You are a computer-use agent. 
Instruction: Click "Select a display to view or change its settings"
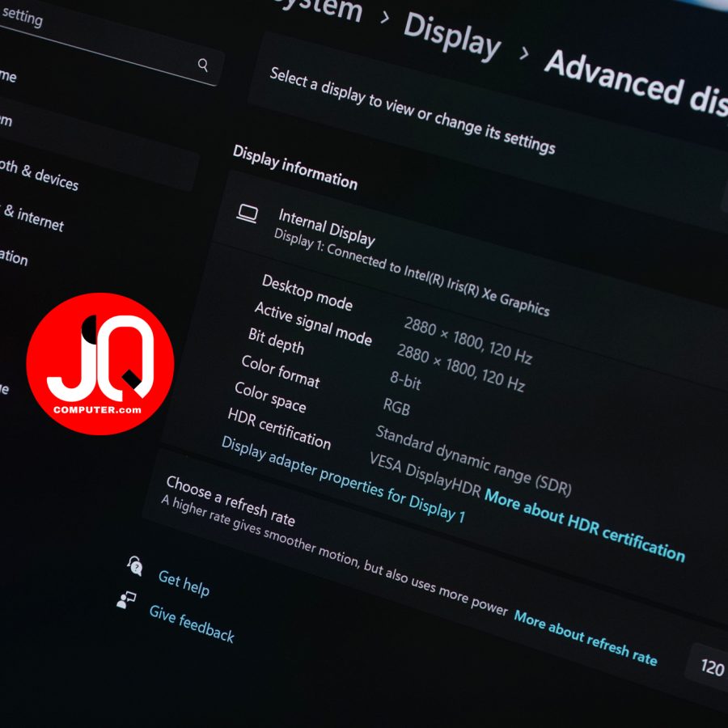413,110
